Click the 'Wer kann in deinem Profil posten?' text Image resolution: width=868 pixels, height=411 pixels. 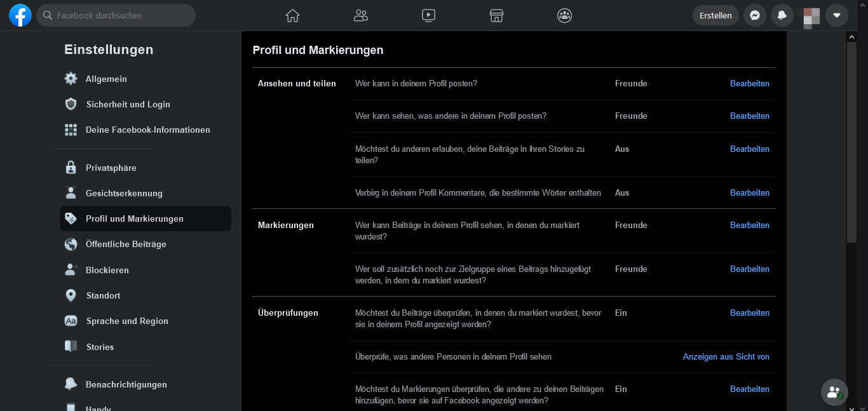[x=416, y=83]
